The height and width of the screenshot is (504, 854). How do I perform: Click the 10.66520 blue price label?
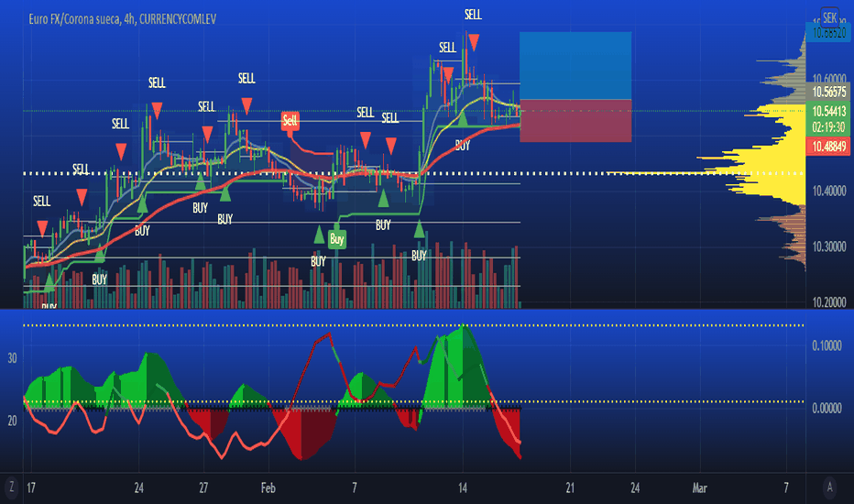pos(829,33)
